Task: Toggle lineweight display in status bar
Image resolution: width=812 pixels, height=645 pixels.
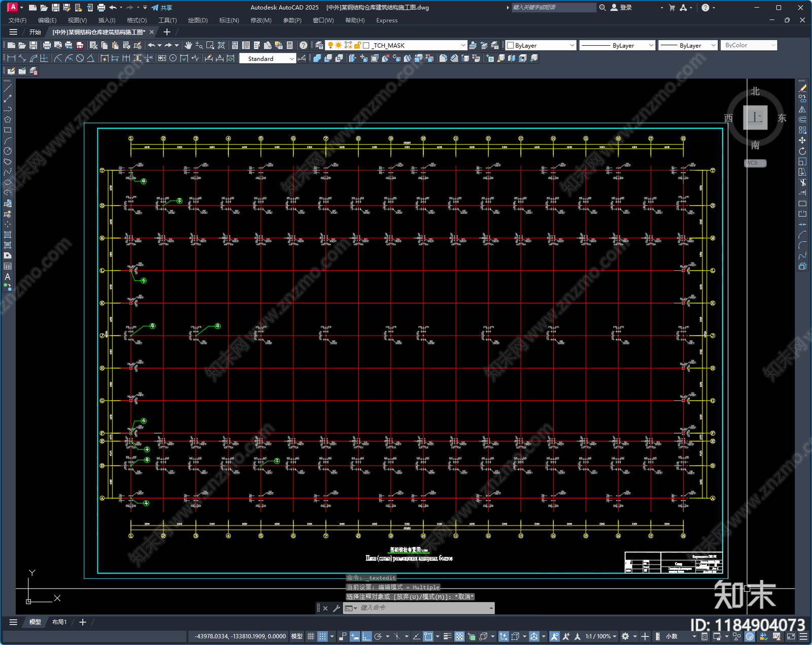Action: (447, 636)
